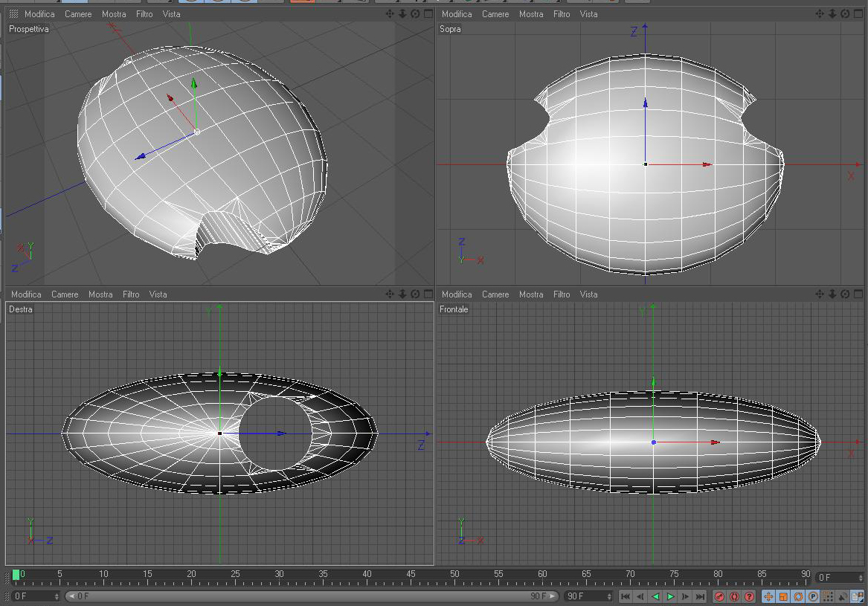
Task: Toggle Parameter recording with the P icon
Action: 813,596
